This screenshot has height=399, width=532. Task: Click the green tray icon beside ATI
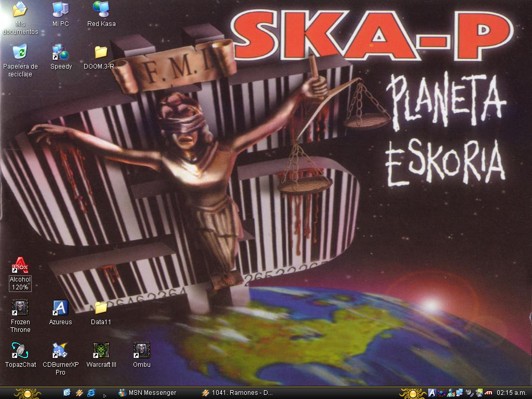[479, 393]
